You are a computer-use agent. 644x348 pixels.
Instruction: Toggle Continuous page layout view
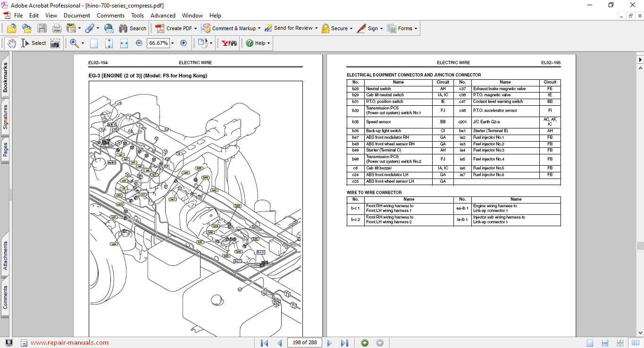(606, 343)
